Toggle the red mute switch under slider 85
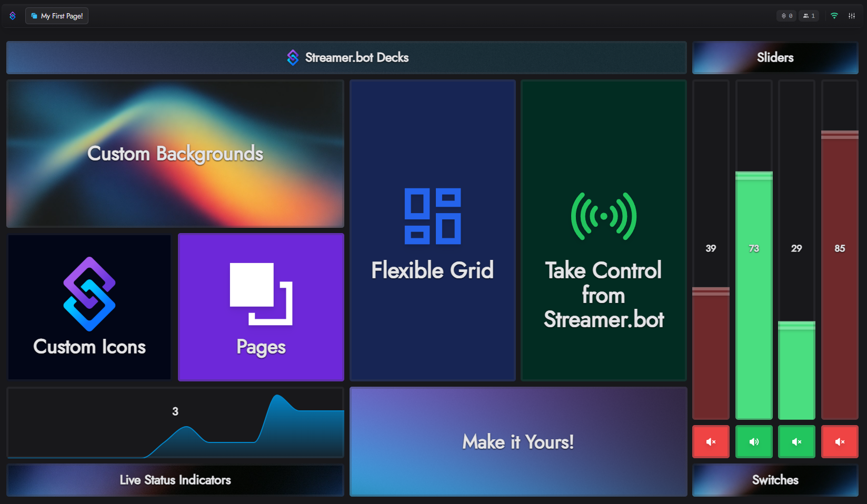 tap(840, 442)
